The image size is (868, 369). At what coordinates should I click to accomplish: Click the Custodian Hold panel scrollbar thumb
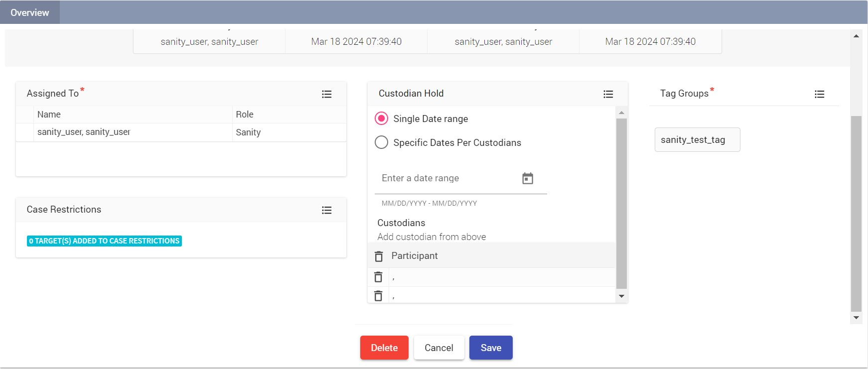tap(621, 203)
